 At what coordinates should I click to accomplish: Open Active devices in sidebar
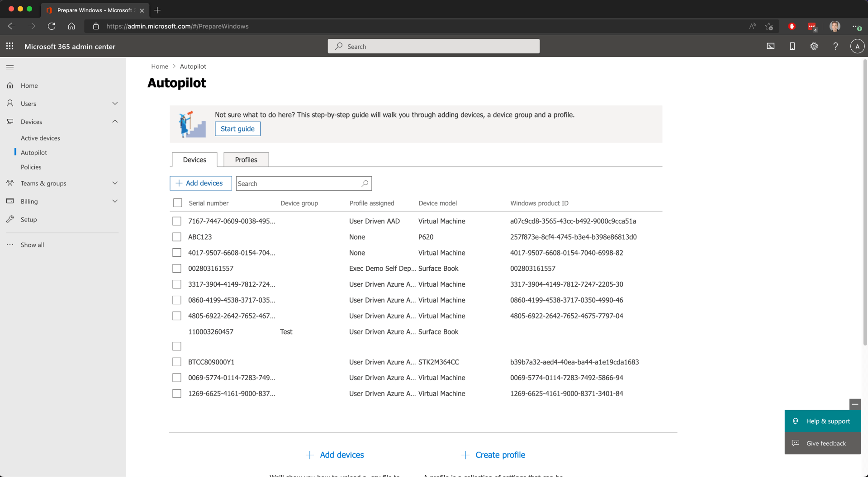coord(40,138)
